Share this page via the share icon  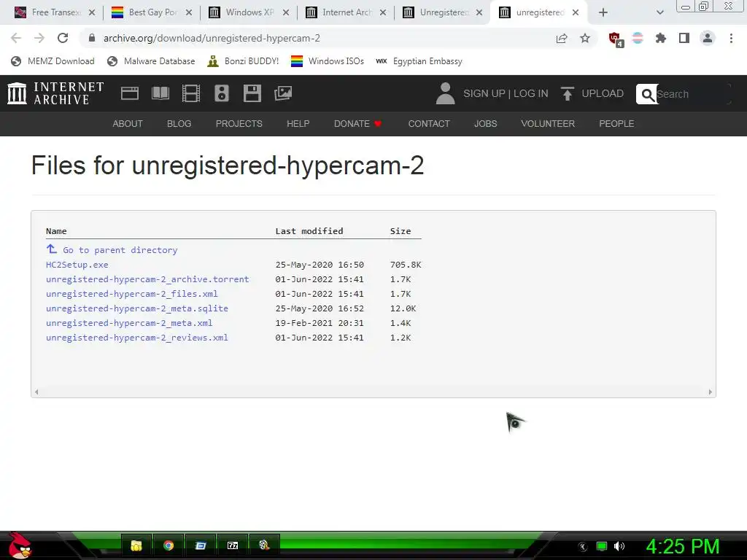562,38
